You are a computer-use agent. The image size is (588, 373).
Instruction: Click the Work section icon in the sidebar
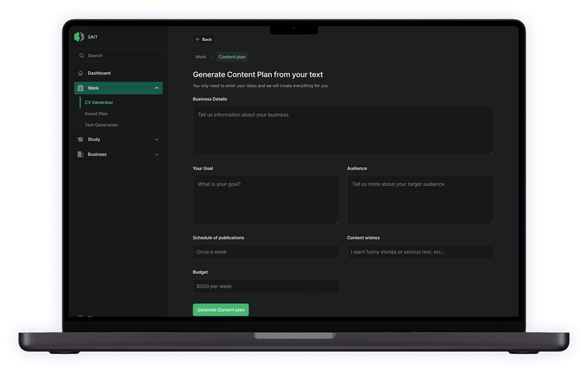tap(80, 88)
